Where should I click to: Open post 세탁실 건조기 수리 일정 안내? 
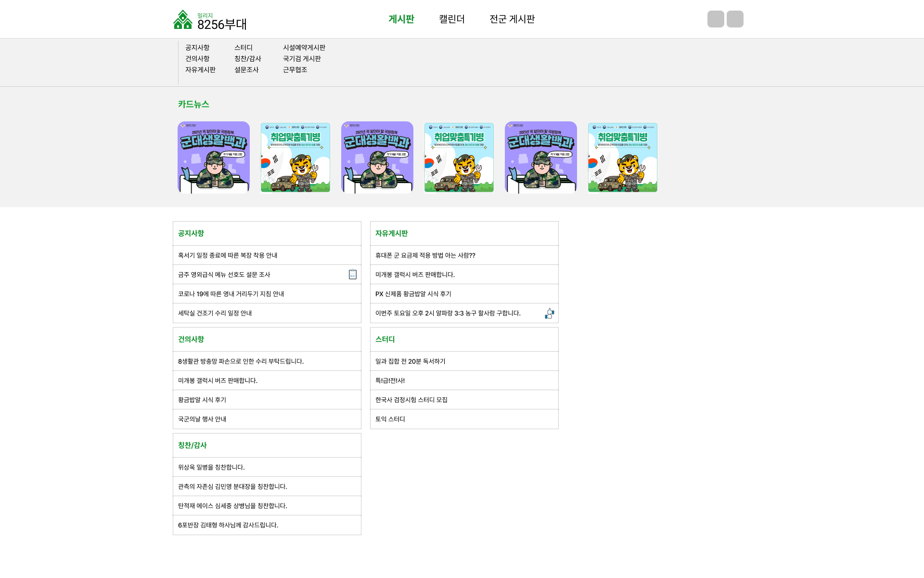(267, 313)
